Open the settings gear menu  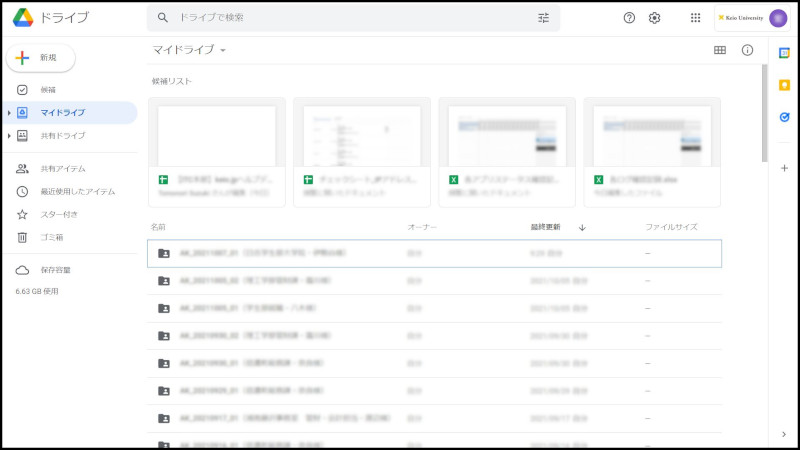pyautogui.click(x=655, y=18)
